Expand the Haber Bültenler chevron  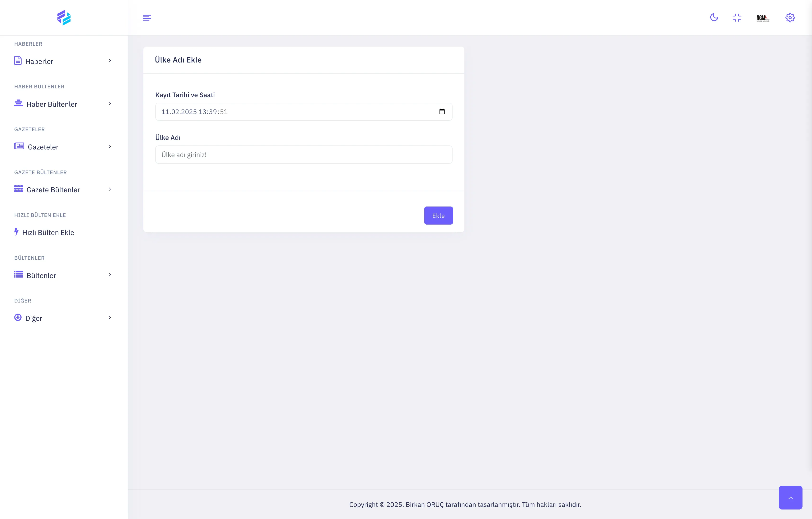[110, 104]
